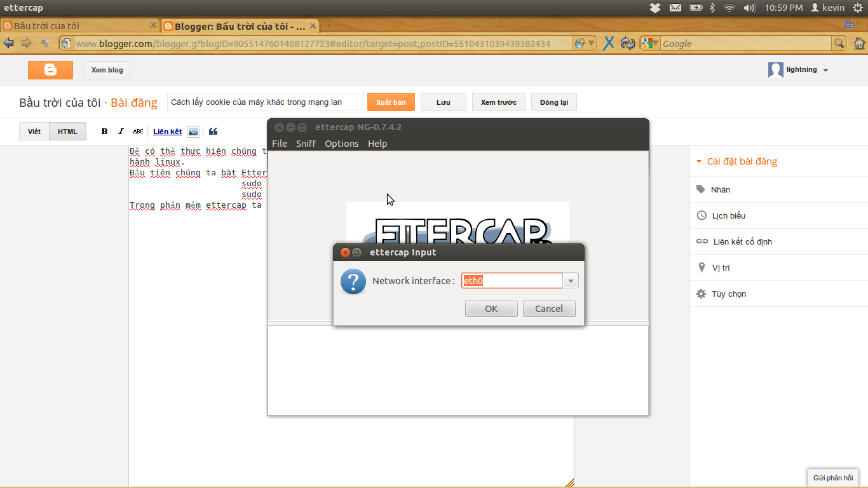Viewport: 868px width, 488px height.
Task: Click the strikethrough ABC icon
Action: [138, 132]
